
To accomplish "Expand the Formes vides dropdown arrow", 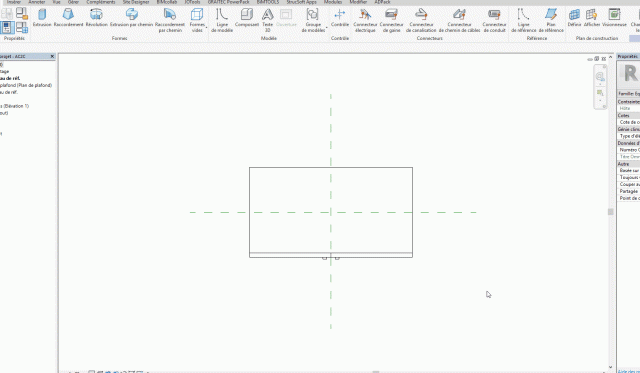I will click(206, 28).
